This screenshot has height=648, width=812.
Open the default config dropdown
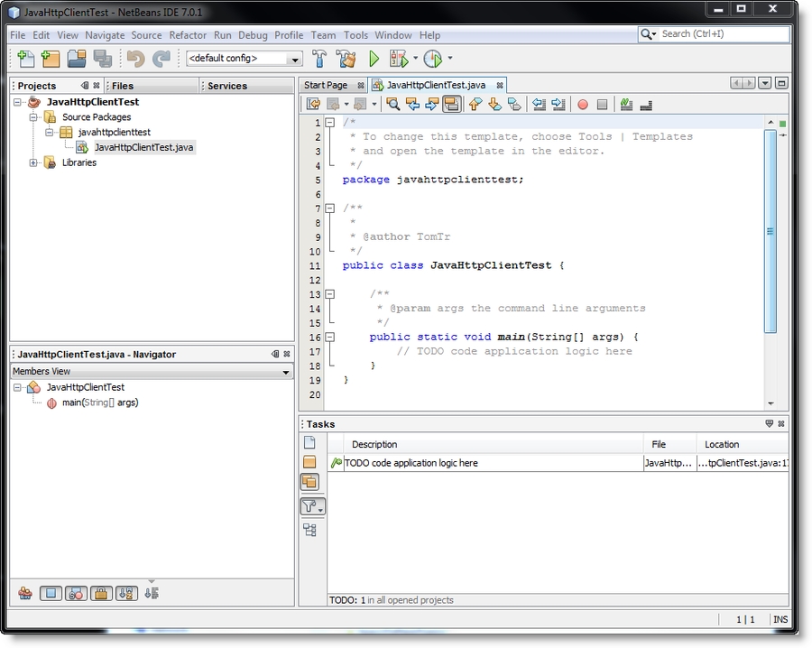[x=244, y=59]
